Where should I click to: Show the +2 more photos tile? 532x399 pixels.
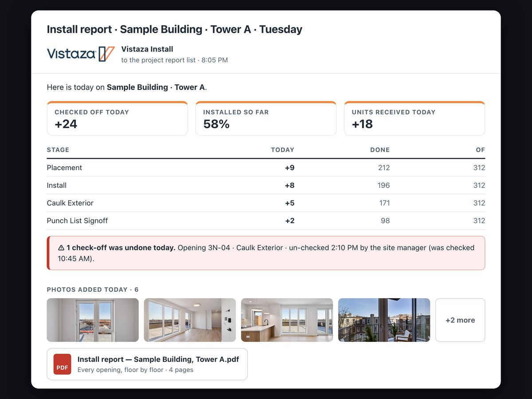point(460,320)
